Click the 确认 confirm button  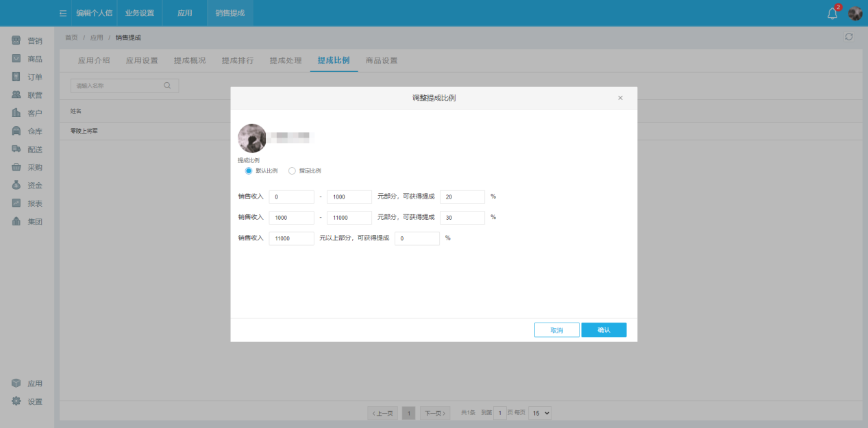click(x=603, y=329)
